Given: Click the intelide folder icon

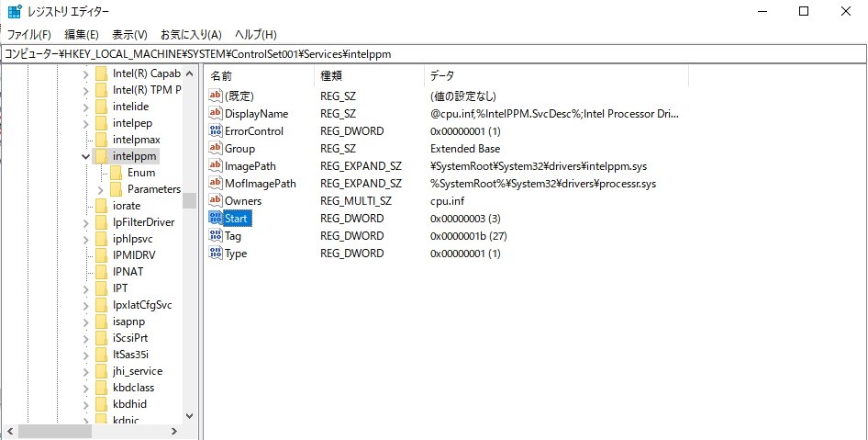Looking at the screenshot, I should (x=101, y=107).
